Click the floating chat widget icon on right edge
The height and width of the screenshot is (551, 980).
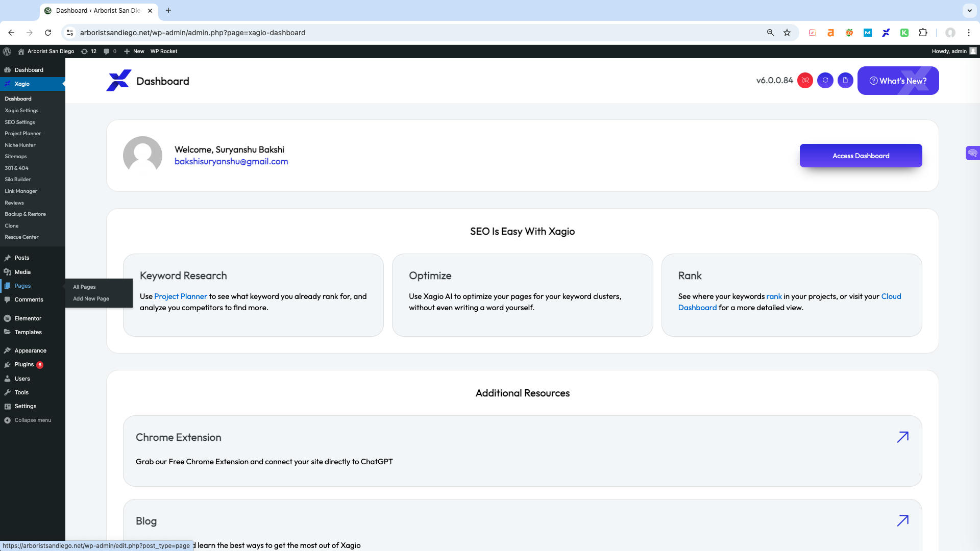coord(972,153)
